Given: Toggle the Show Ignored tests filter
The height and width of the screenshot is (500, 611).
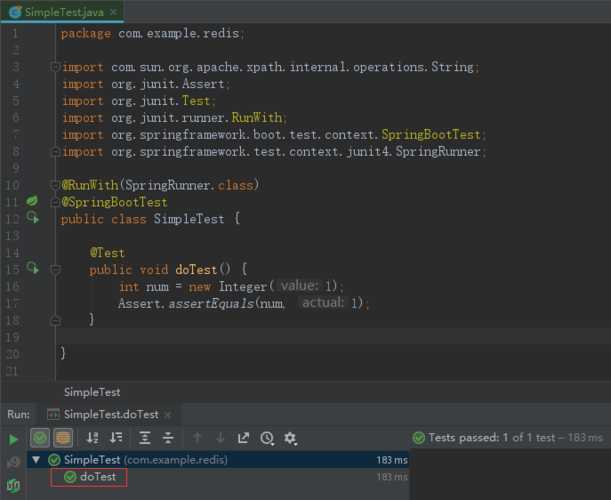Looking at the screenshot, I should click(63, 438).
